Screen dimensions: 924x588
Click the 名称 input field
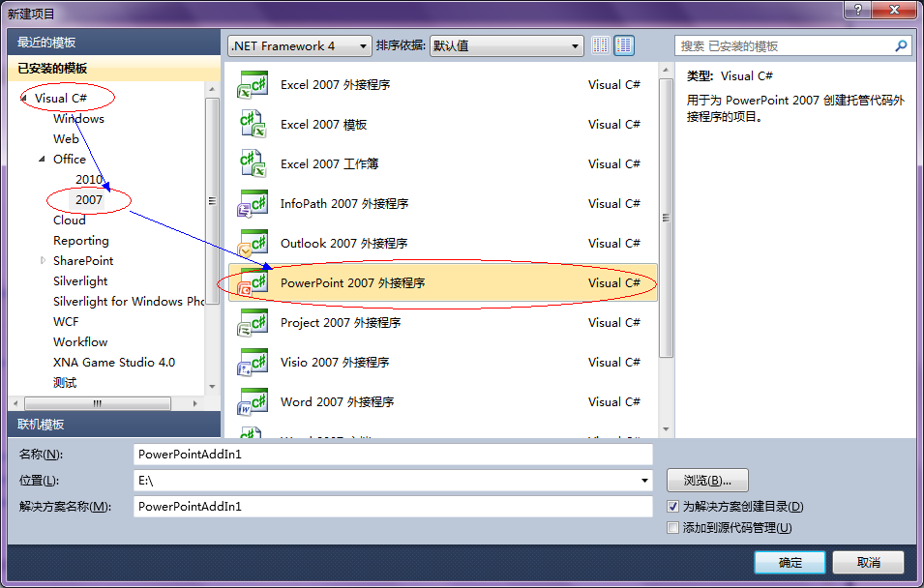[393, 455]
